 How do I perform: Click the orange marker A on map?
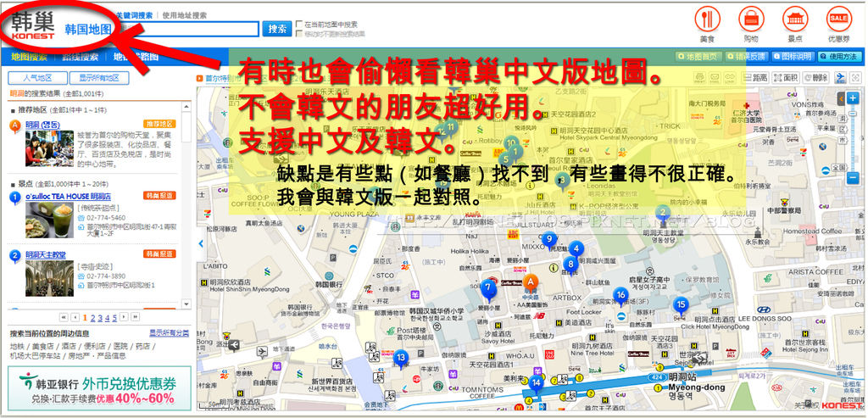point(531,283)
